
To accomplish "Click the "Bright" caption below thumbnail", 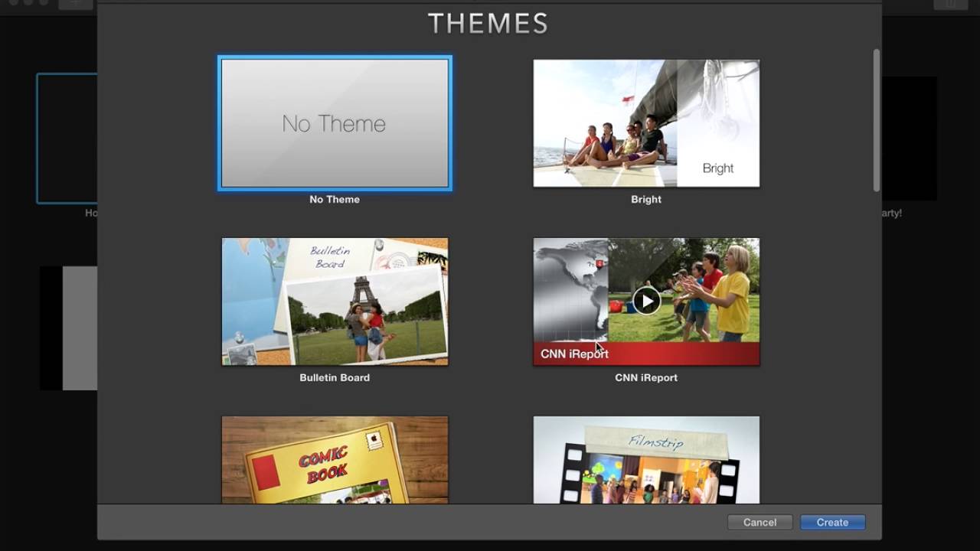I will (x=646, y=199).
